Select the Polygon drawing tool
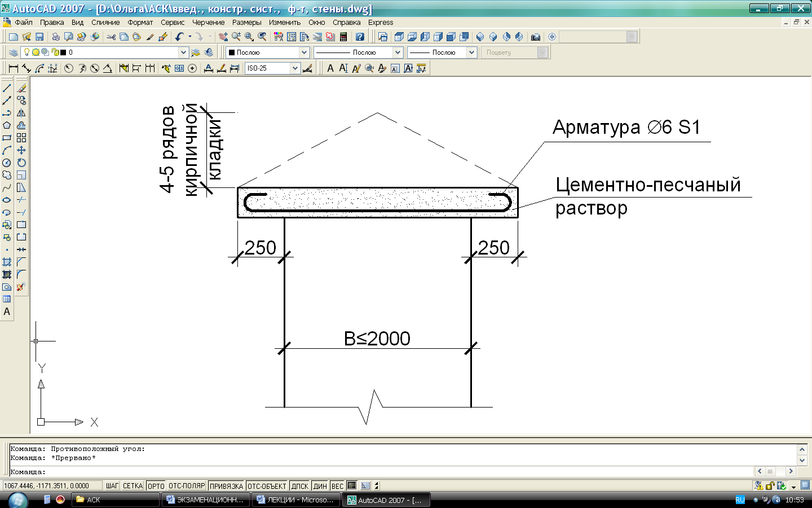 click(x=7, y=125)
